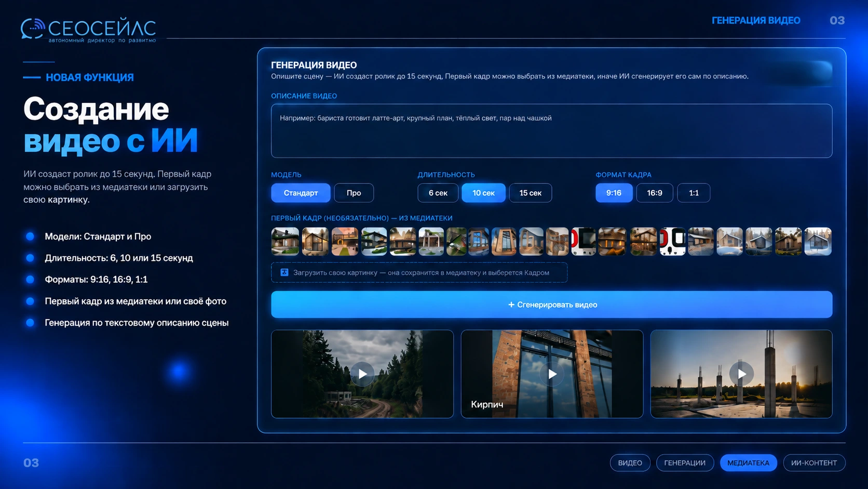Viewport: 868px width, 489px height.
Task: Choose the Про model option
Action: point(354,193)
